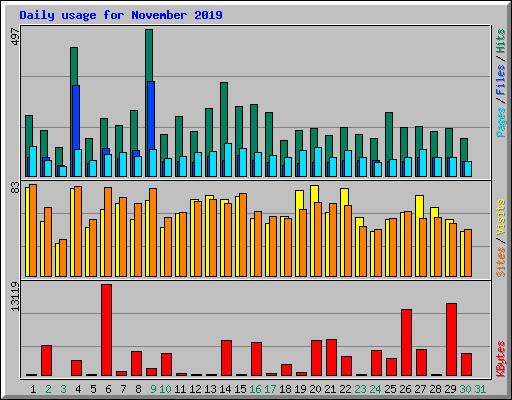Select day 14 on the x-axis

click(x=225, y=389)
